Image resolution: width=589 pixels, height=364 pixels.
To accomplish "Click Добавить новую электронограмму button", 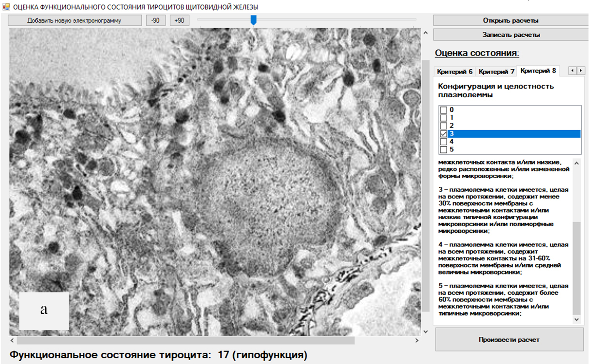I will tap(74, 20).
